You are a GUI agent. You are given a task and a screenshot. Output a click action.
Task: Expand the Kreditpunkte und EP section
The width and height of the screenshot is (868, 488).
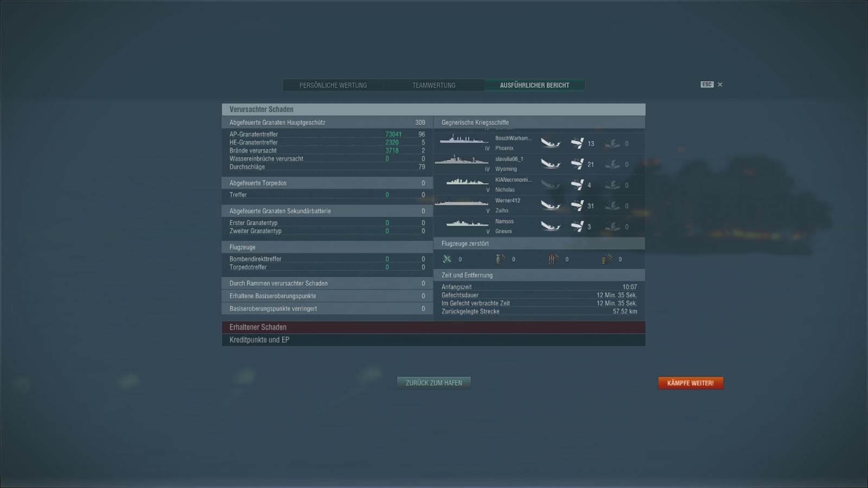click(433, 340)
